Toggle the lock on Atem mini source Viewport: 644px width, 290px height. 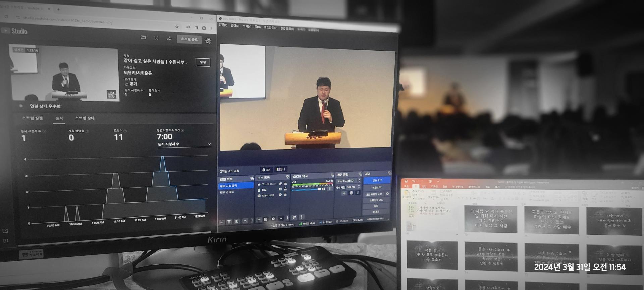pyautogui.click(x=285, y=194)
